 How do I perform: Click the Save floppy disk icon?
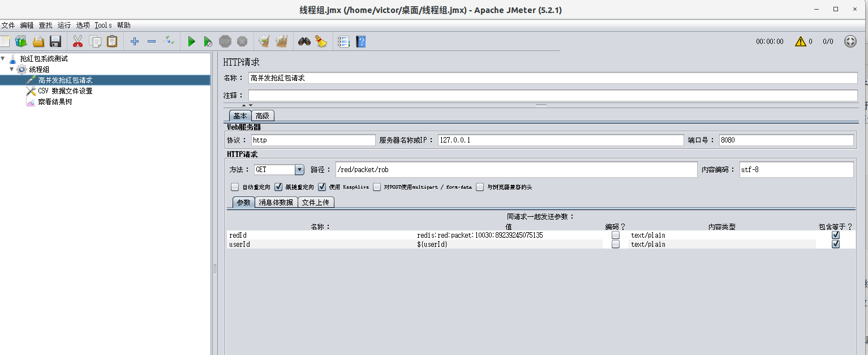coord(55,41)
